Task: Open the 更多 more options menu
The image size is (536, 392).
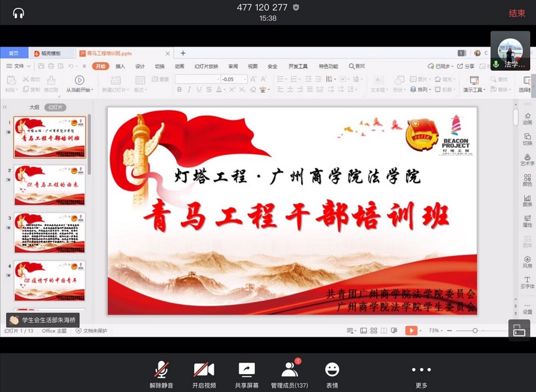Action: coord(421,370)
